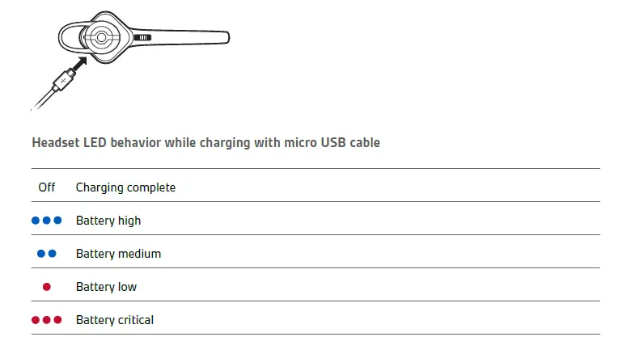Click the three red dots LED indicator
The width and height of the screenshot is (644, 341).
pyautogui.click(x=47, y=320)
